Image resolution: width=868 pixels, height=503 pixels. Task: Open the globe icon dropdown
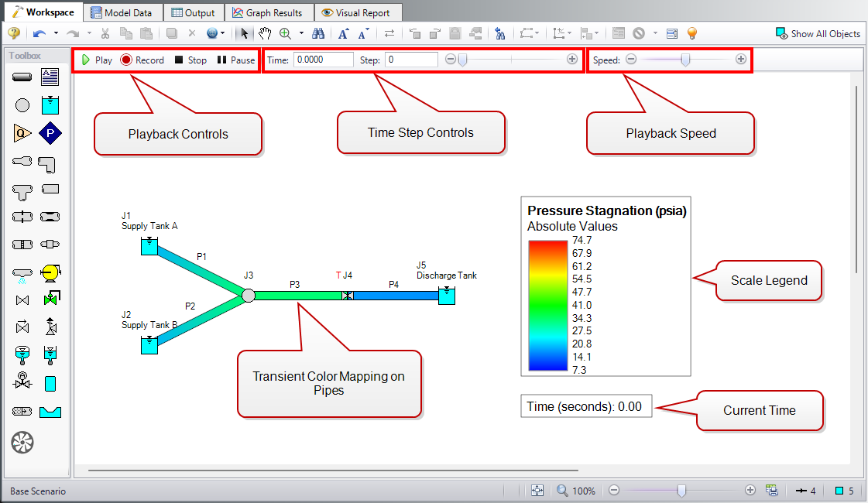click(224, 33)
